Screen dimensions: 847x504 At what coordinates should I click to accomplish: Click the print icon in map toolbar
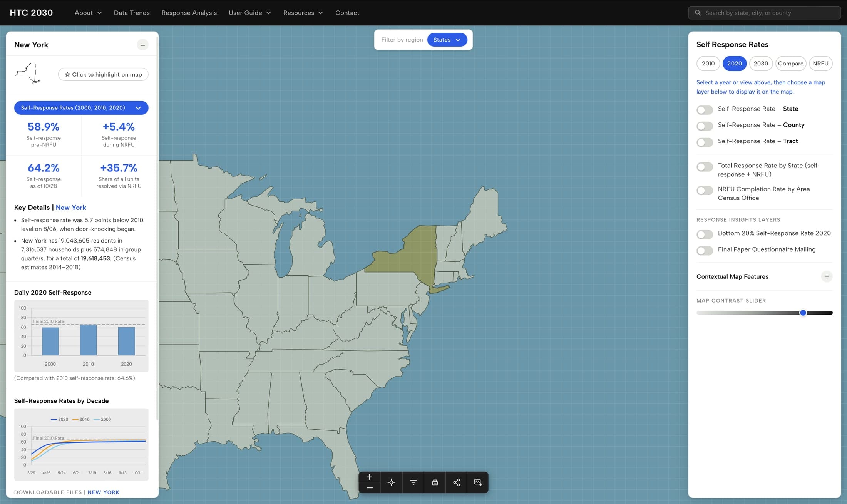click(435, 482)
